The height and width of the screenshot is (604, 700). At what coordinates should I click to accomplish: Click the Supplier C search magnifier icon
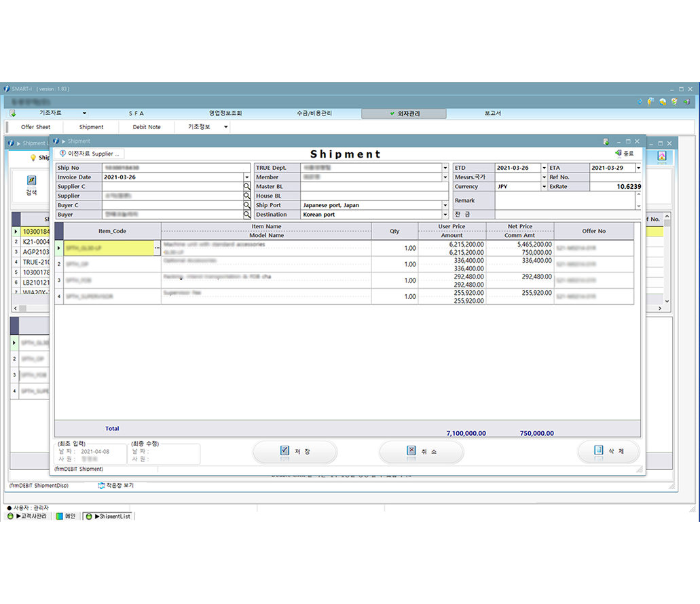pos(247,186)
